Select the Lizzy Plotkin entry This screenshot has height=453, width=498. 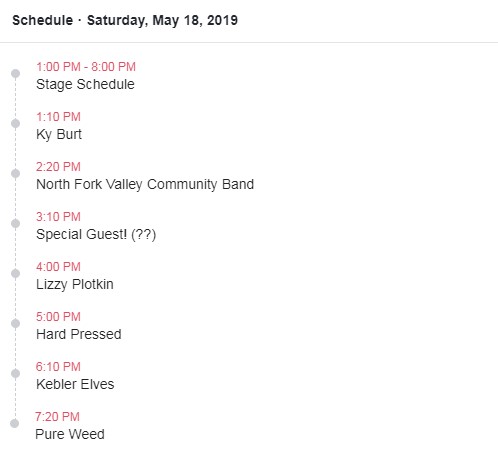tap(75, 284)
